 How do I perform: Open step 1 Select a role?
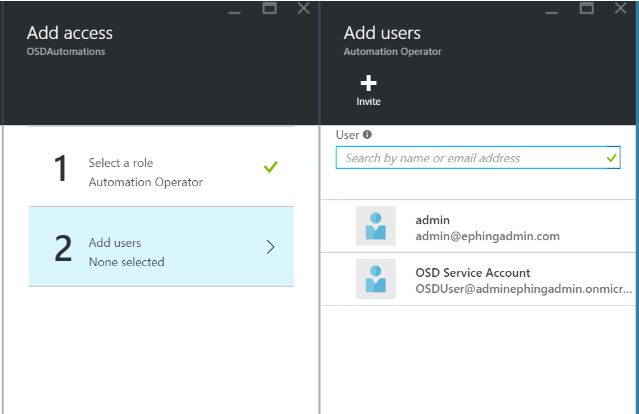pyautogui.click(x=161, y=168)
